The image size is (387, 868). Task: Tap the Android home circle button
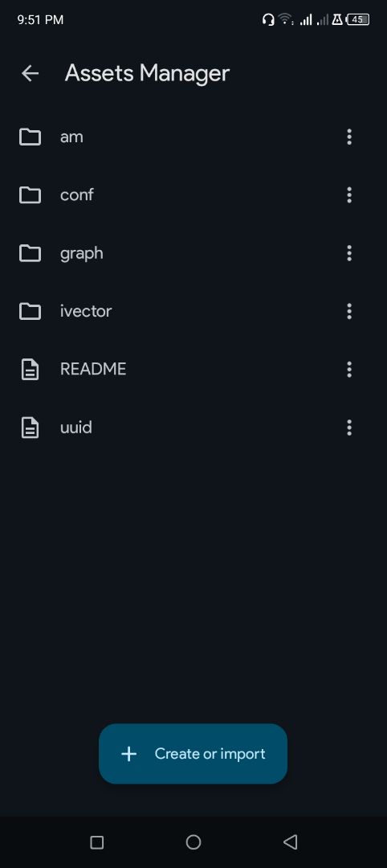193,842
